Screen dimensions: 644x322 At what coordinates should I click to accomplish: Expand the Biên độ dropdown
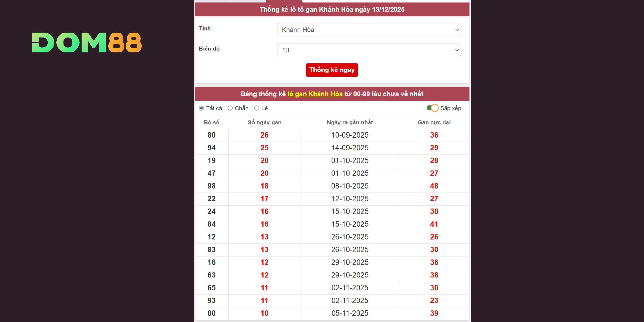click(x=368, y=50)
